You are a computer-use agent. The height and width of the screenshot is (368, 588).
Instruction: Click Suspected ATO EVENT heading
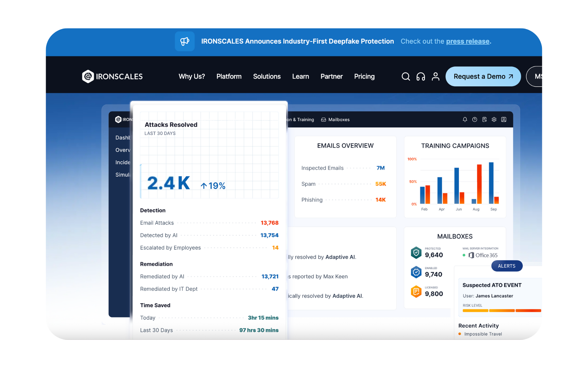coord(492,285)
